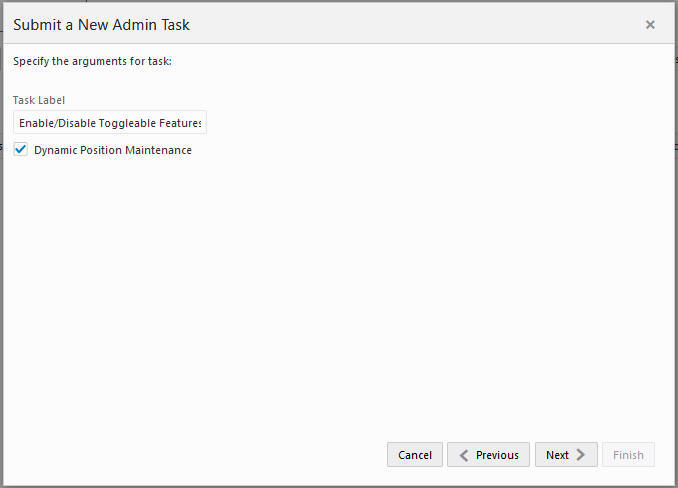
Task: Go back with the Previous button
Action: [x=488, y=455]
